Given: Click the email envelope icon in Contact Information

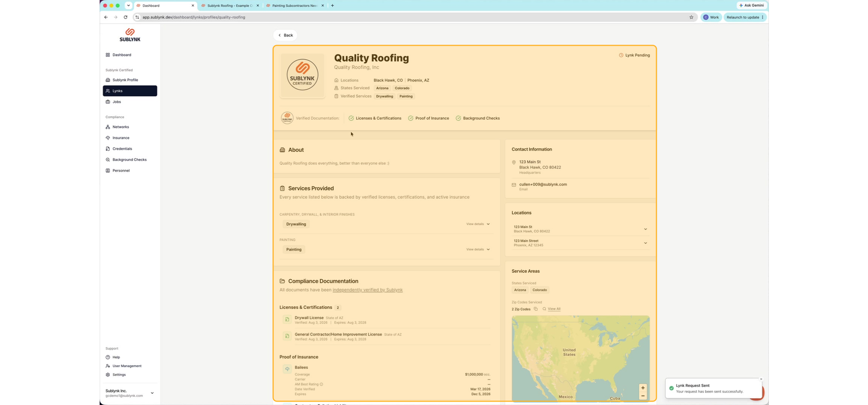Looking at the screenshot, I should (x=514, y=185).
